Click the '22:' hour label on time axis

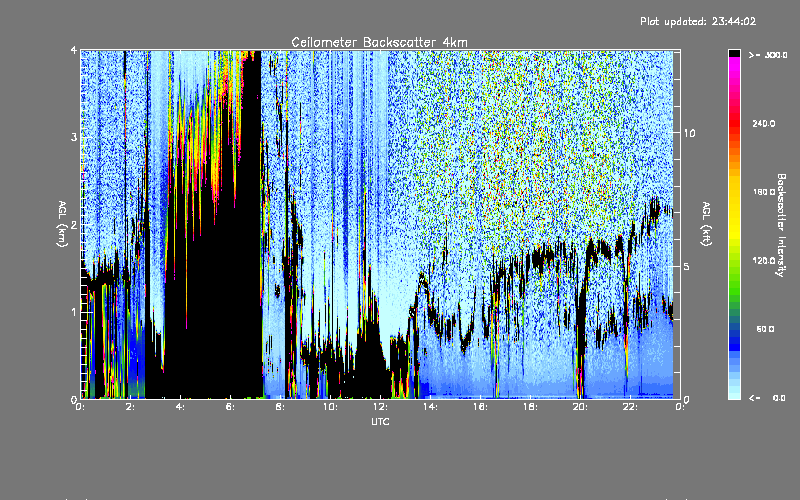click(630, 407)
